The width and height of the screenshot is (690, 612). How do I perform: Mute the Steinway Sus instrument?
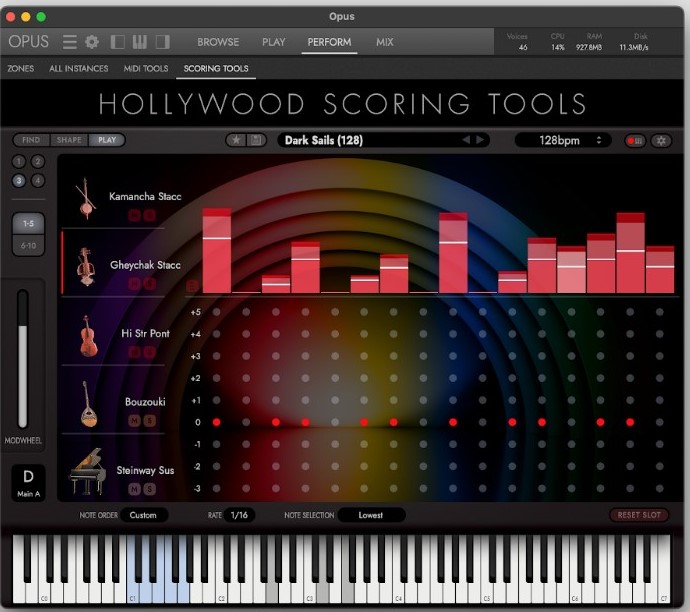[134, 489]
